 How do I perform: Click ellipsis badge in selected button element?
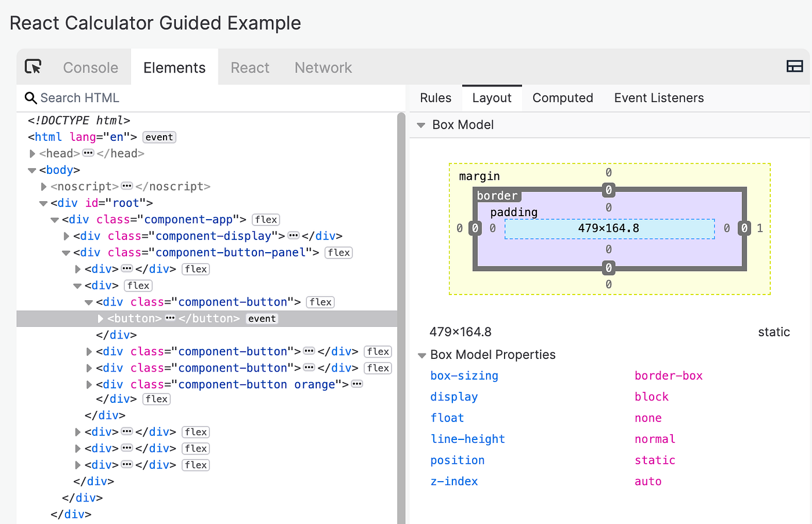pos(170,318)
